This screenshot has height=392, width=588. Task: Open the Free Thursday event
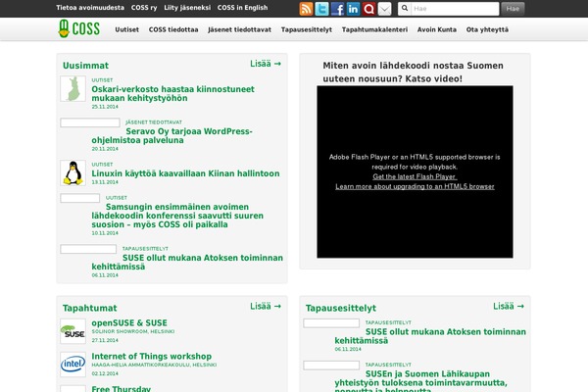coord(122,389)
